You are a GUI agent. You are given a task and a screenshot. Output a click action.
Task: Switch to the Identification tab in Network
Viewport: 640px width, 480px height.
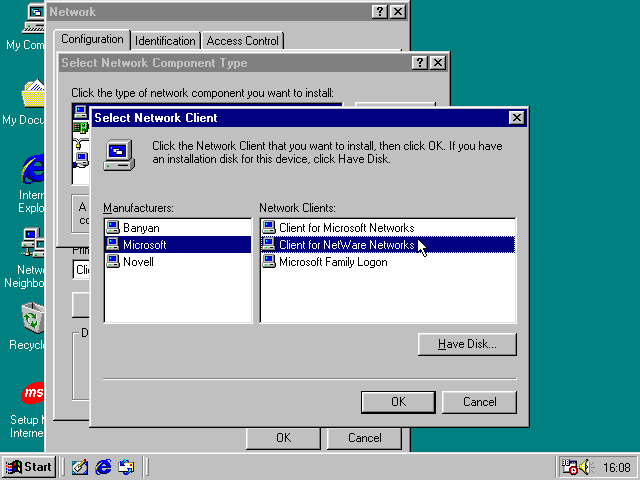(165, 41)
